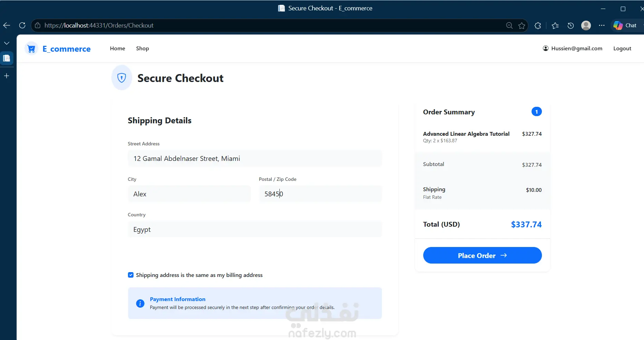This screenshot has height=340, width=644.
Task: Navigate to Home
Action: point(118,49)
